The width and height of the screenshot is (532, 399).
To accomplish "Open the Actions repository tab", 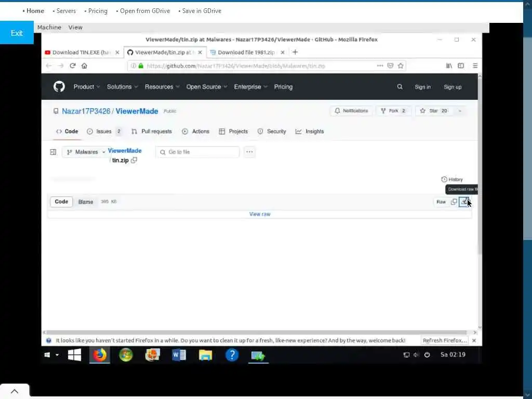I will (196, 131).
